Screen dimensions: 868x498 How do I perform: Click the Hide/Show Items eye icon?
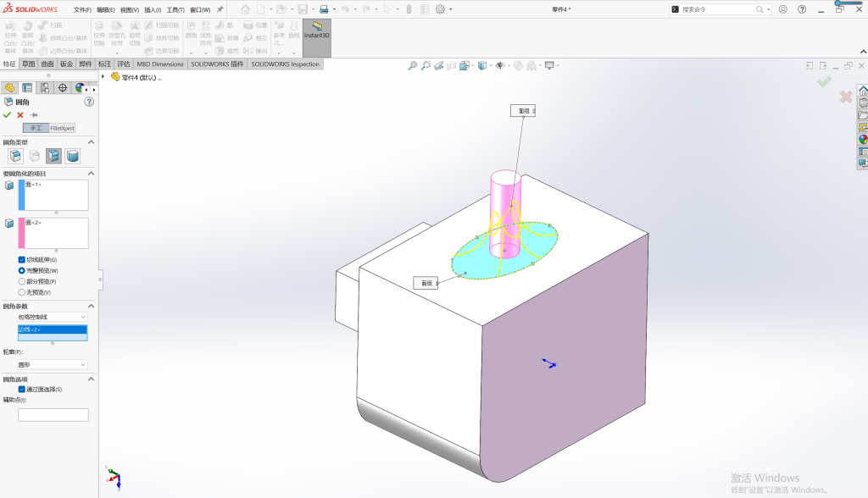pyautogui.click(x=500, y=66)
